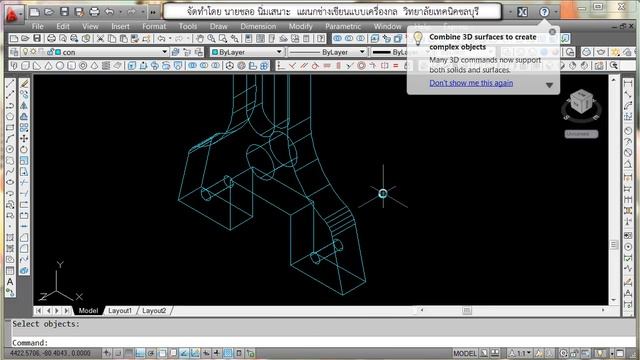Select the Circle draw tool
This screenshot has height=360, width=640.
click(x=10, y=149)
